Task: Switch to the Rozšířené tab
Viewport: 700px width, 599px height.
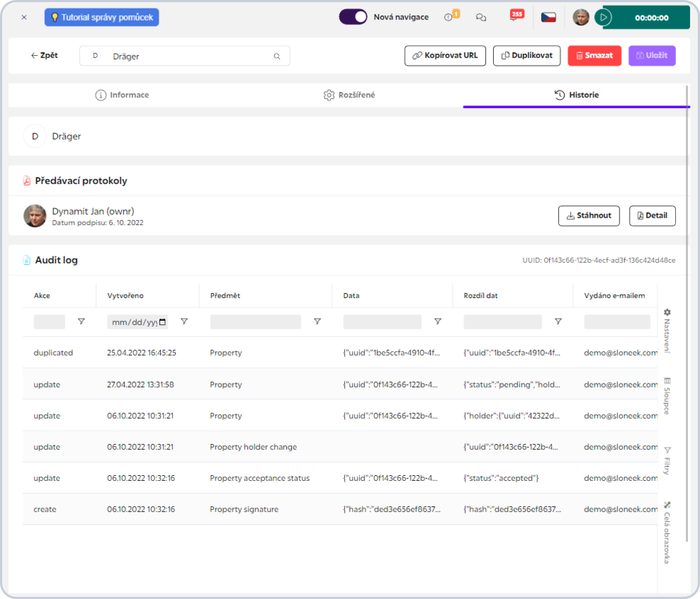Action: 349,95
